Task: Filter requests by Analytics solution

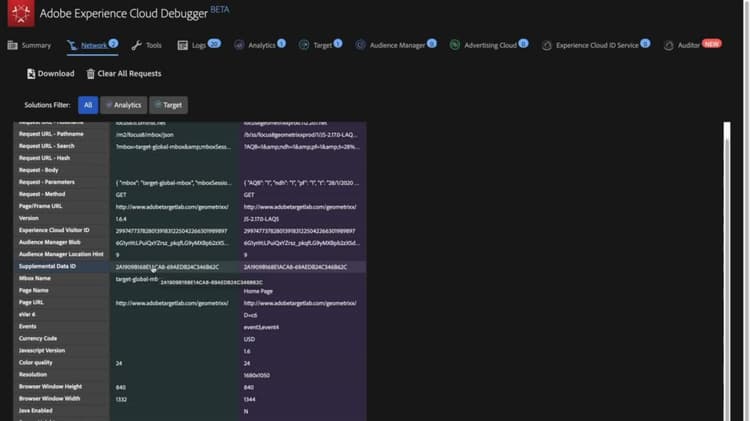Action: pos(123,105)
